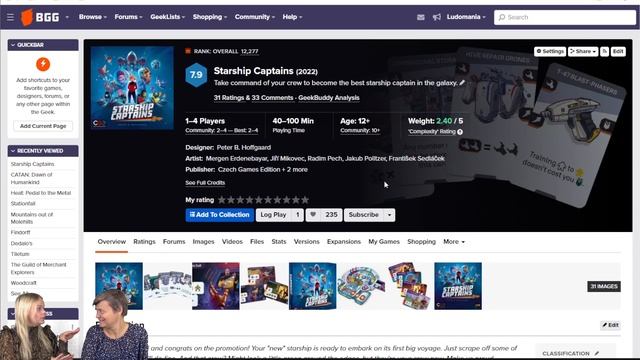Image resolution: width=640 pixels, height=360 pixels.
Task: Open CATAN: Dawn of Humankind in Recently Viewed
Action: 31,178
